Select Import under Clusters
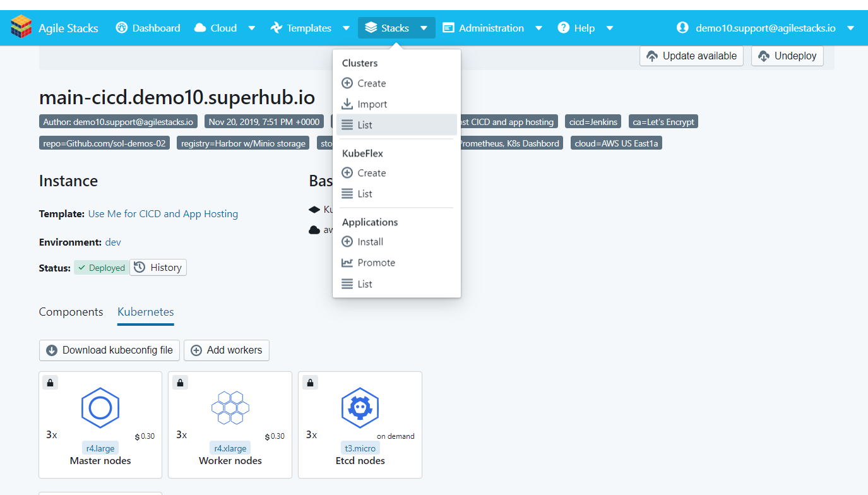Image resolution: width=868 pixels, height=495 pixels. coord(396,104)
